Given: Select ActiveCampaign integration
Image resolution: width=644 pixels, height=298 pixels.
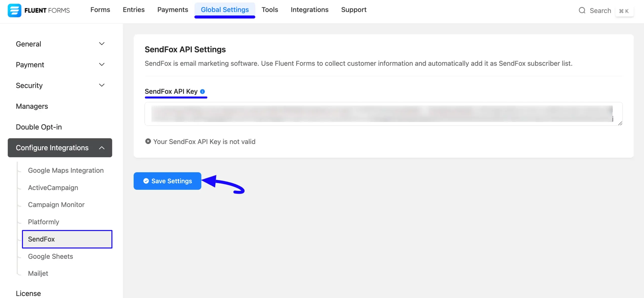Looking at the screenshot, I should pyautogui.click(x=53, y=188).
